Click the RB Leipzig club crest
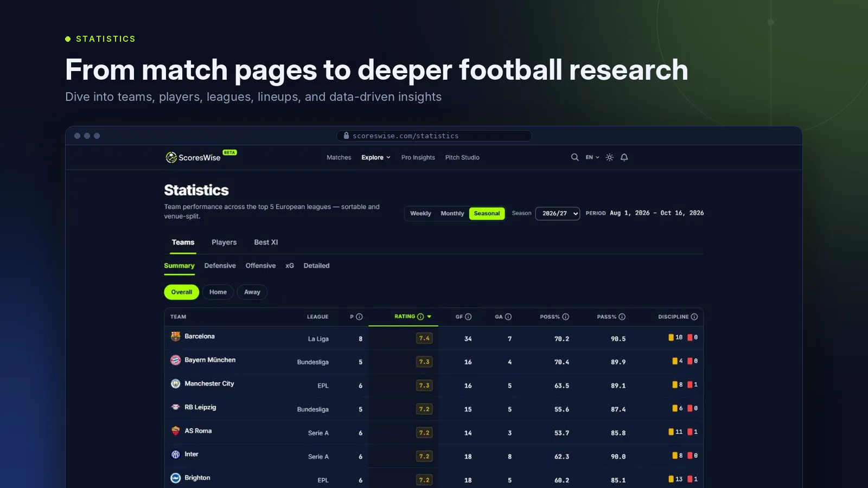The height and width of the screenshot is (488, 868). pos(176,407)
